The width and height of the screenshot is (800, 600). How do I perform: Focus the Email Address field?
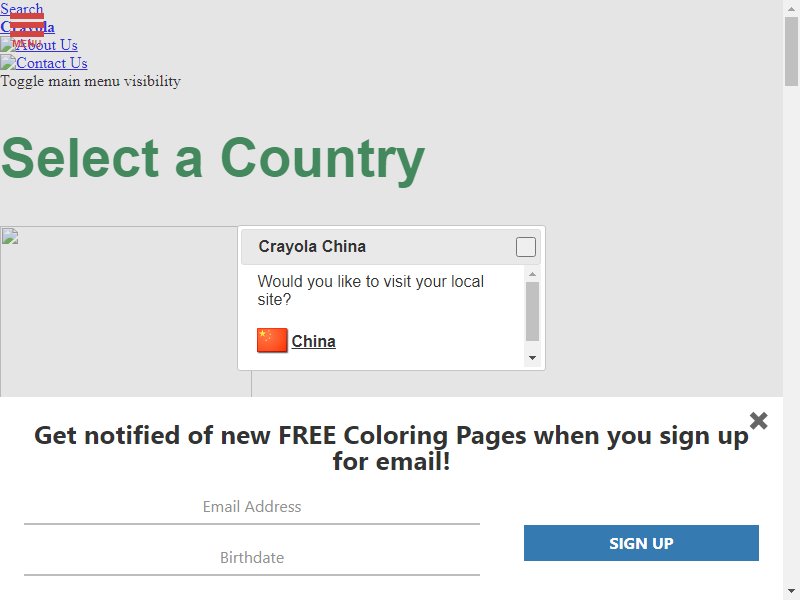tap(252, 507)
